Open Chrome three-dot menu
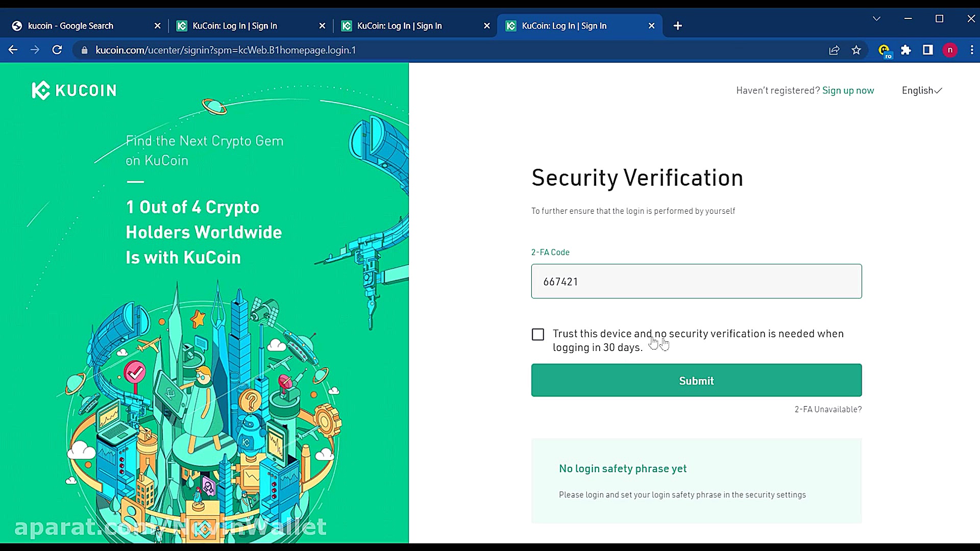980x551 pixels. (x=972, y=50)
